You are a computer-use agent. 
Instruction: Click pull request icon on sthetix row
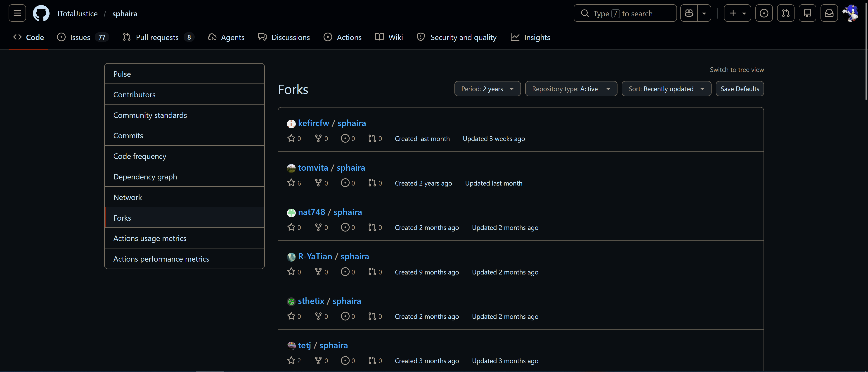tap(372, 316)
